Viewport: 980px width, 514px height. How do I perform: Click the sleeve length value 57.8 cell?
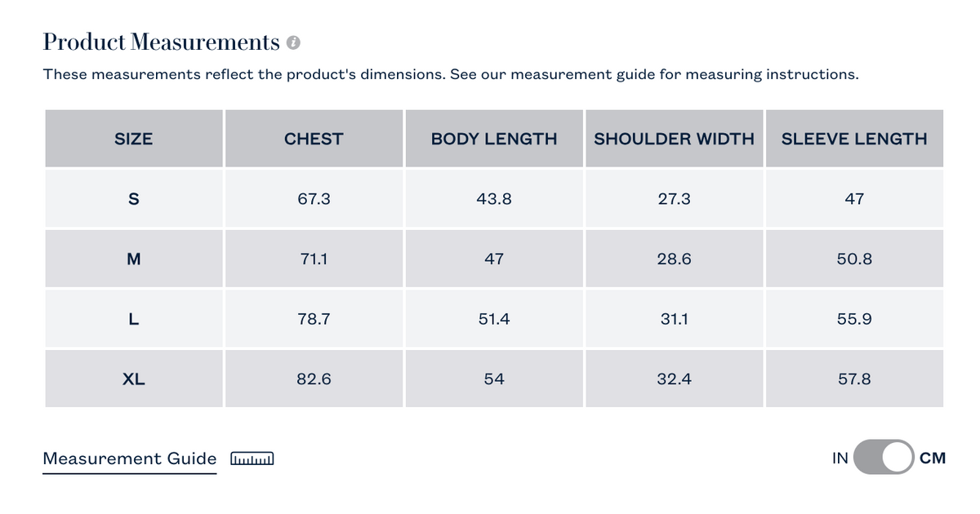854,379
